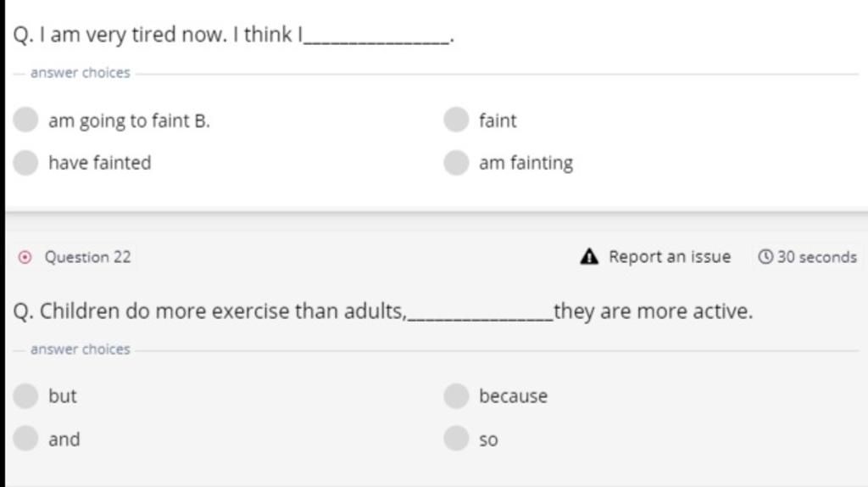Choose the 'faint' answer choice

click(x=456, y=120)
